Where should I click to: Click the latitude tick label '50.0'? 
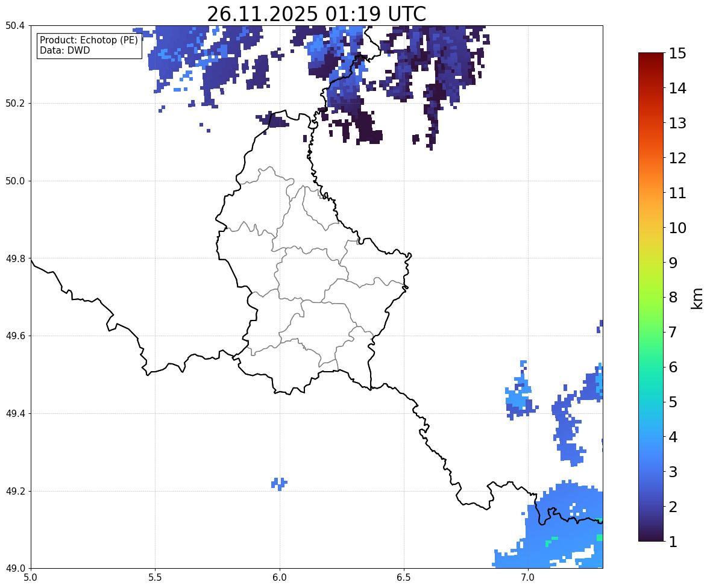pos(15,181)
